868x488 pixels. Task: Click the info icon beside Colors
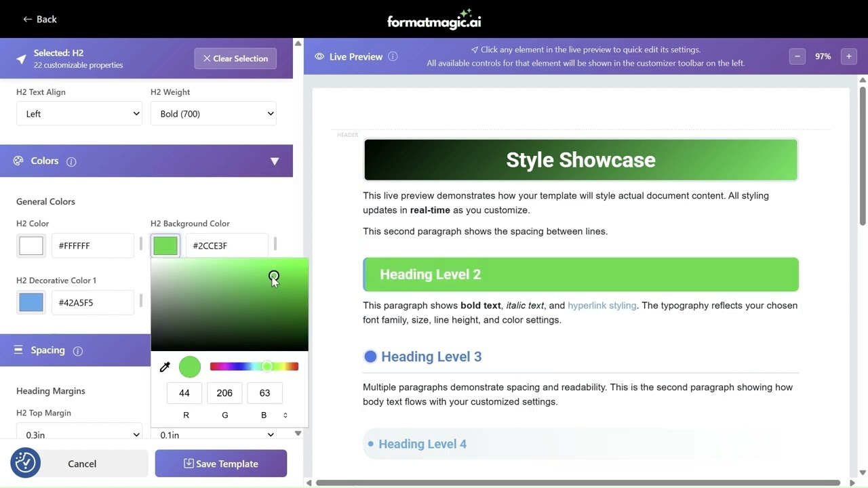[71, 161]
